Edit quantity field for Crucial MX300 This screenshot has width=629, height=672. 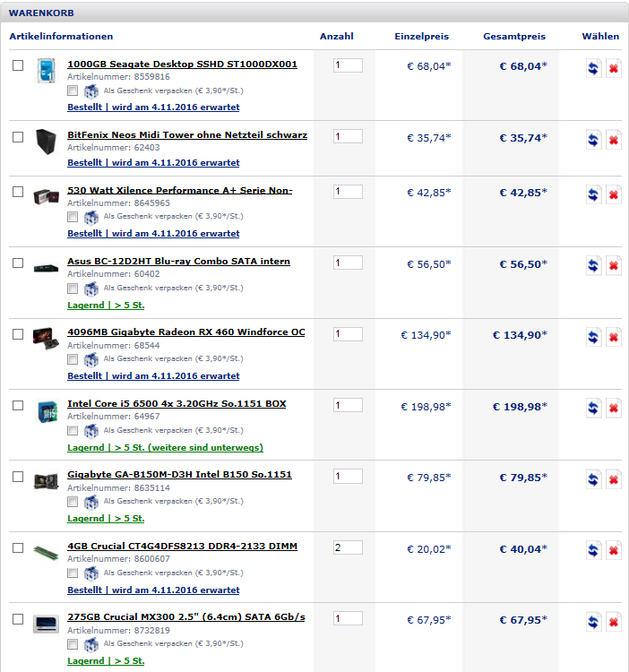[348, 619]
